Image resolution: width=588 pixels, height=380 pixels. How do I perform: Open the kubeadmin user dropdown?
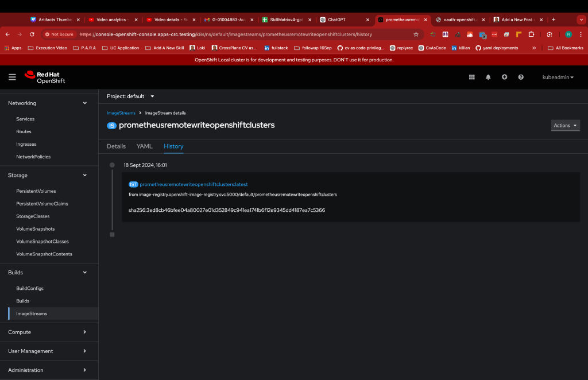click(x=558, y=77)
